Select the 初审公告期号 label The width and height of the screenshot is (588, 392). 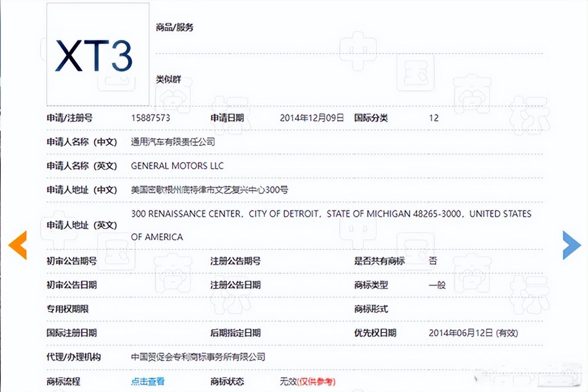click(x=72, y=261)
